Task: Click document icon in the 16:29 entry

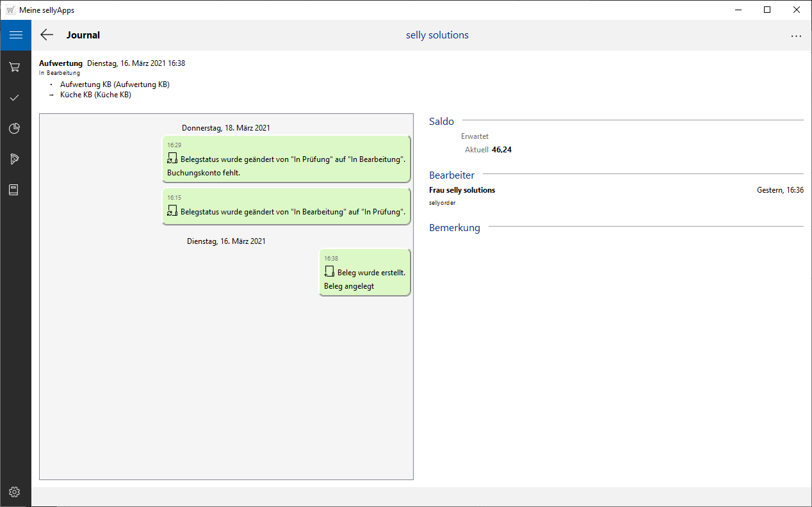Action: [172, 159]
